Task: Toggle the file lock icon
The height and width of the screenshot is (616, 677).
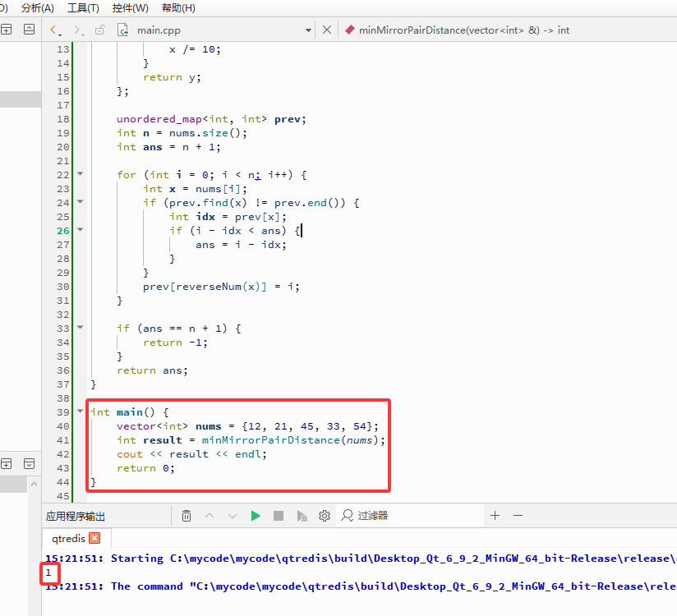Action: [100, 30]
